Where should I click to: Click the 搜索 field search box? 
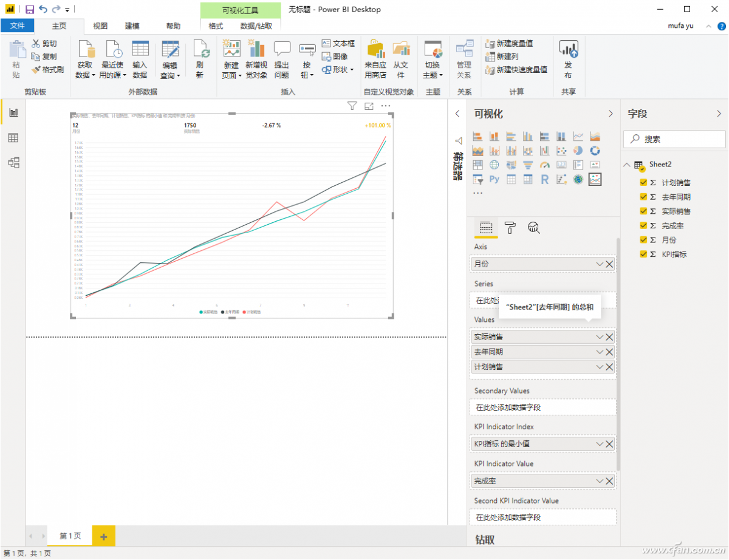[674, 139]
